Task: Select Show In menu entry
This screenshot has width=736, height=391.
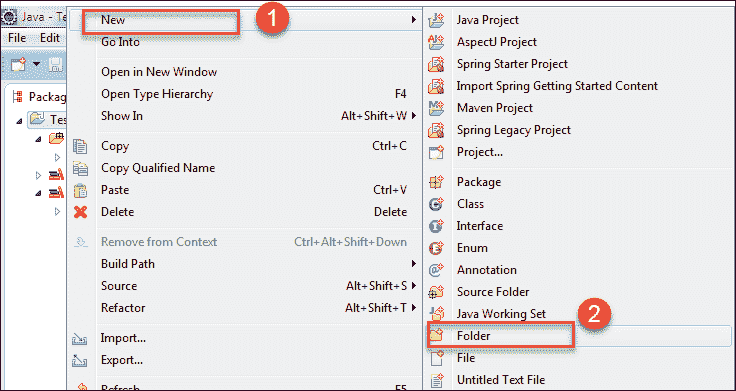Action: pyautogui.click(x=122, y=116)
